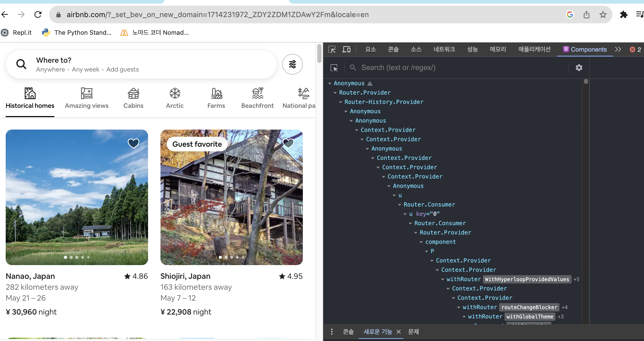
Task: Bookmark page with star icon
Action: [x=603, y=15]
